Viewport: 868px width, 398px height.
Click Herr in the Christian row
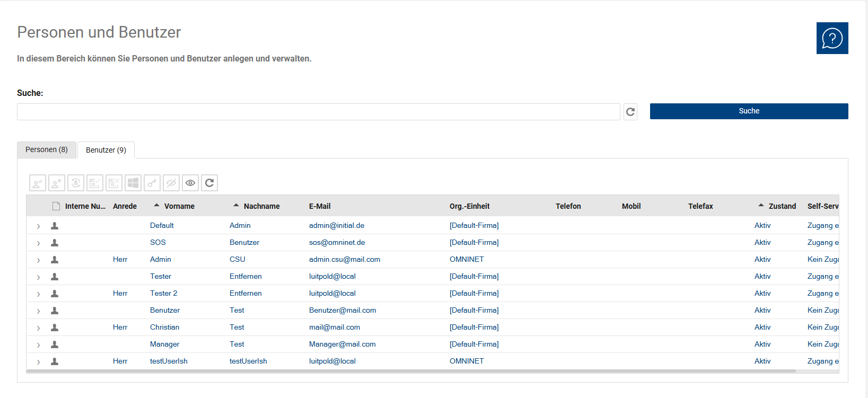coord(120,327)
